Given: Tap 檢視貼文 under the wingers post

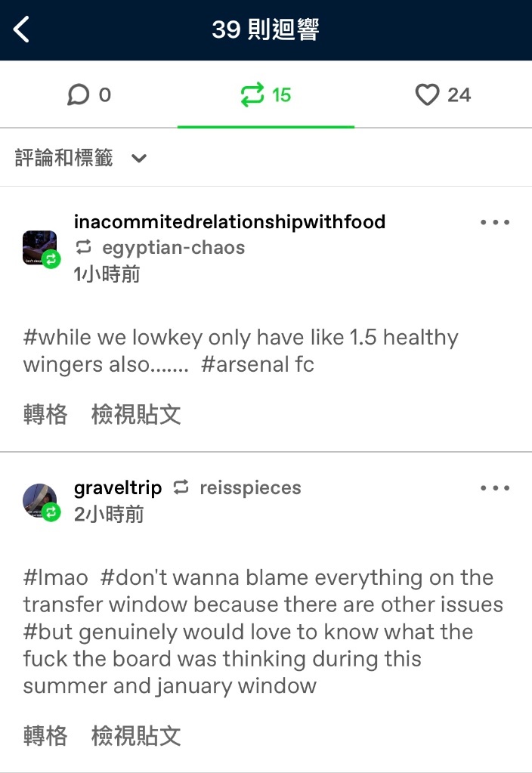Looking at the screenshot, I should [136, 414].
